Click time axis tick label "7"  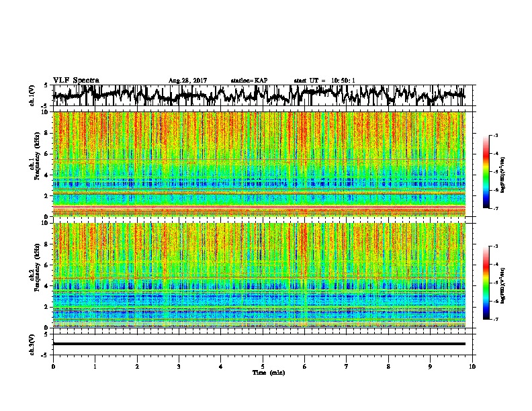pos(347,367)
